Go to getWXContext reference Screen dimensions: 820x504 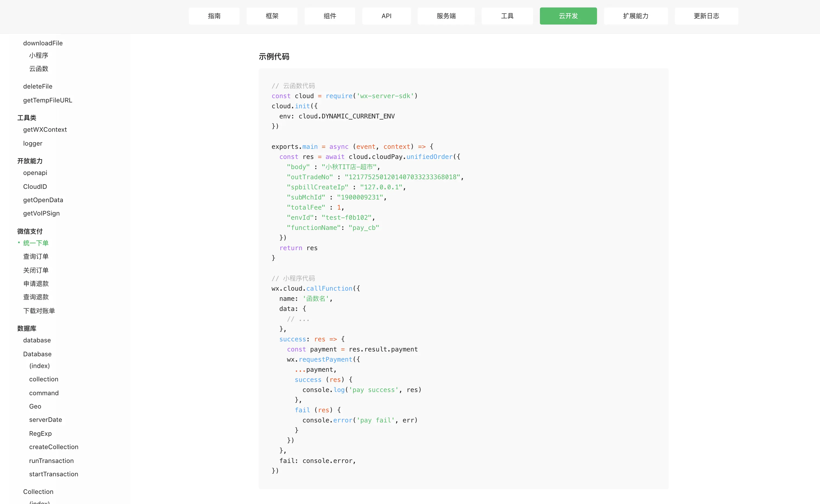45,129
